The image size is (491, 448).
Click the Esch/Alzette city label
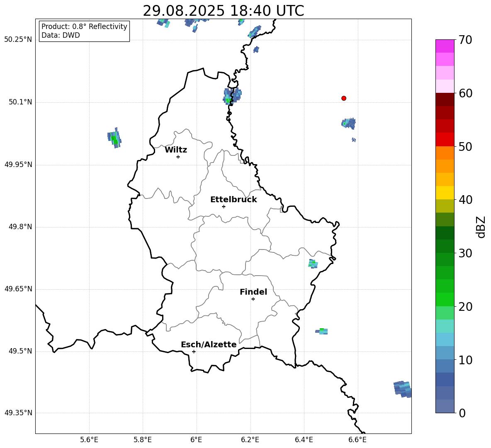point(209,345)
